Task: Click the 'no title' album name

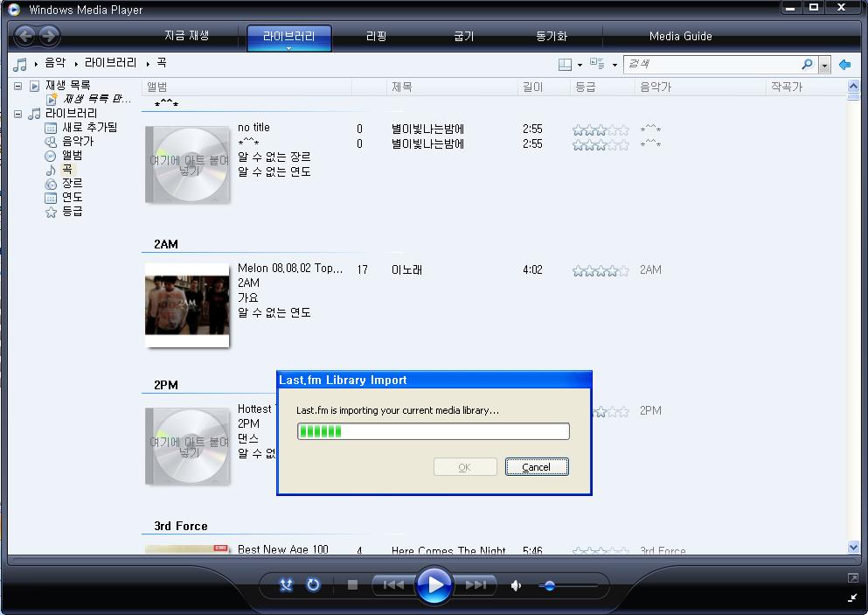Action: click(254, 128)
